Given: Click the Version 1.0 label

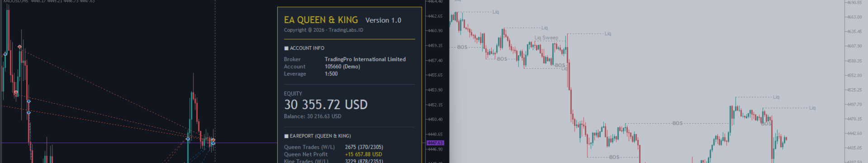Looking at the screenshot, I should 383,20.
